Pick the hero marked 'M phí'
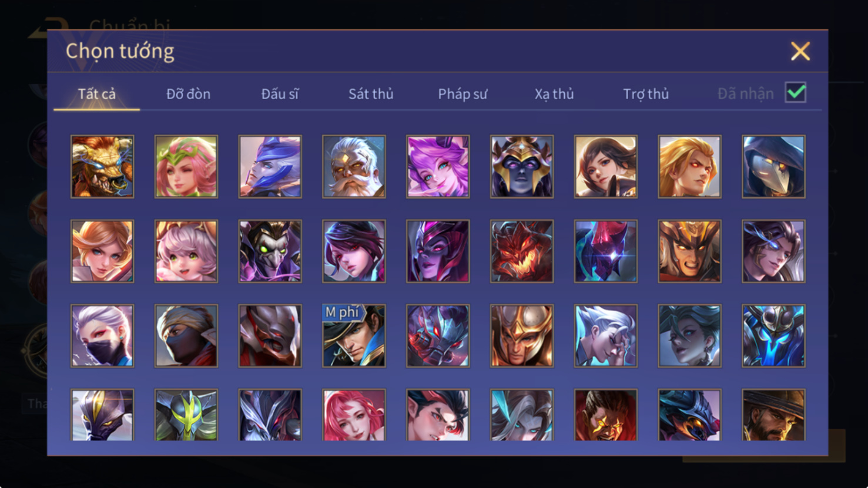868x488 pixels. pos(354,336)
